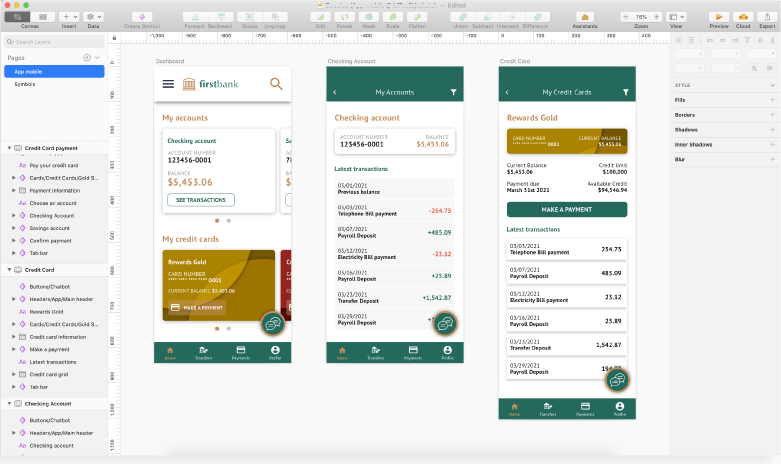Collapse the Credit Card payment artboard group
The height and width of the screenshot is (464, 781).
pos(9,148)
